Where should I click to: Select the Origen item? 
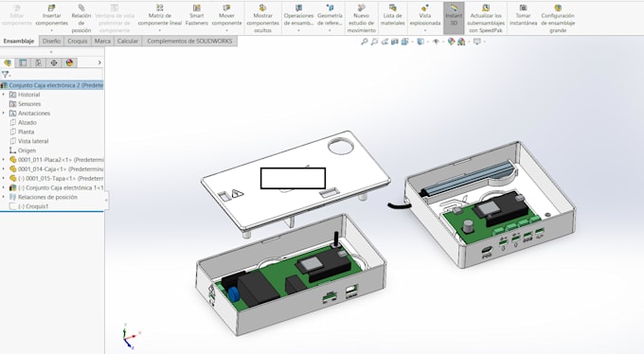click(27, 150)
